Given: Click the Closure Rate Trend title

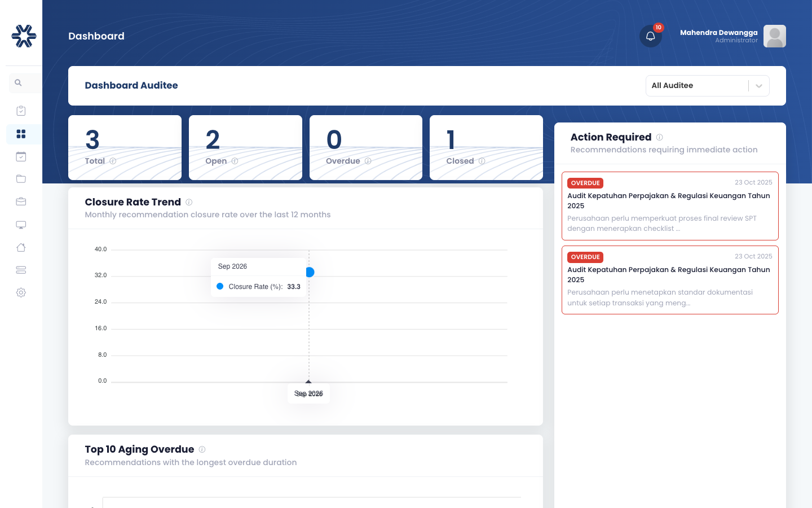Looking at the screenshot, I should [x=133, y=202].
